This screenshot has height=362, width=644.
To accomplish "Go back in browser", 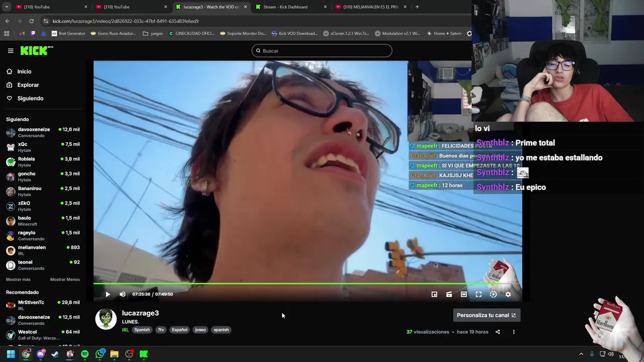I will tap(7, 21).
